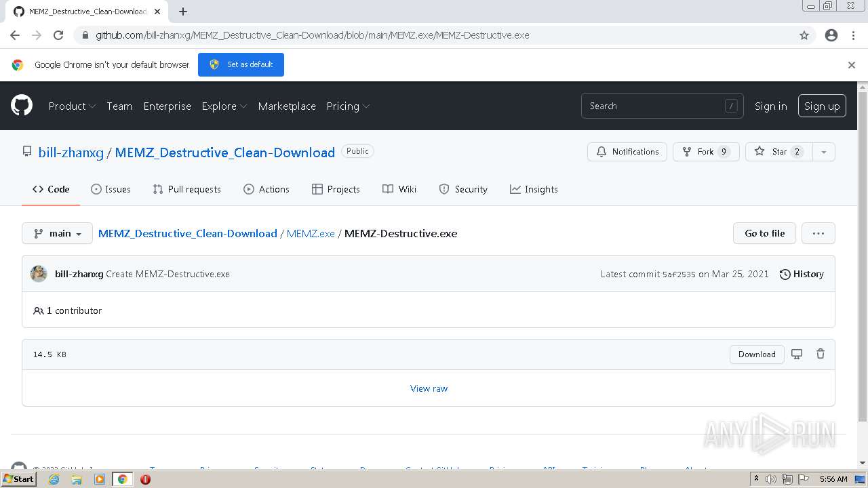This screenshot has height=488, width=868.
Task: Expand the Star lists dropdown arrow
Action: point(823,152)
